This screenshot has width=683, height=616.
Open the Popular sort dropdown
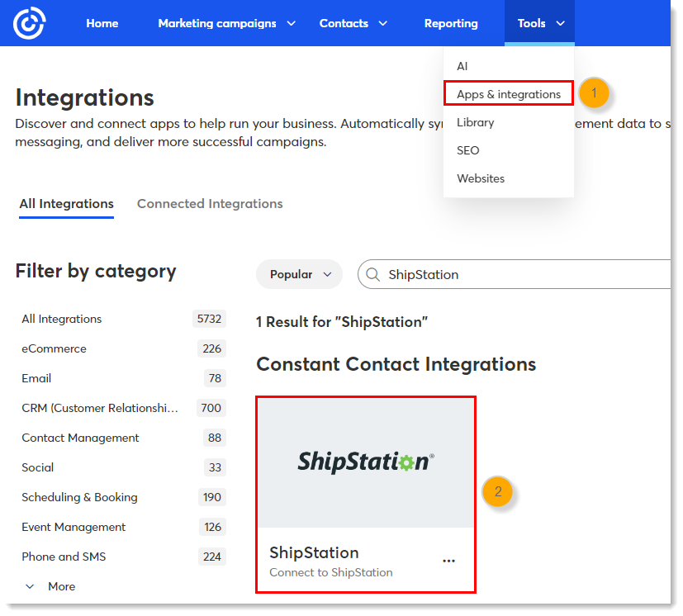point(299,274)
